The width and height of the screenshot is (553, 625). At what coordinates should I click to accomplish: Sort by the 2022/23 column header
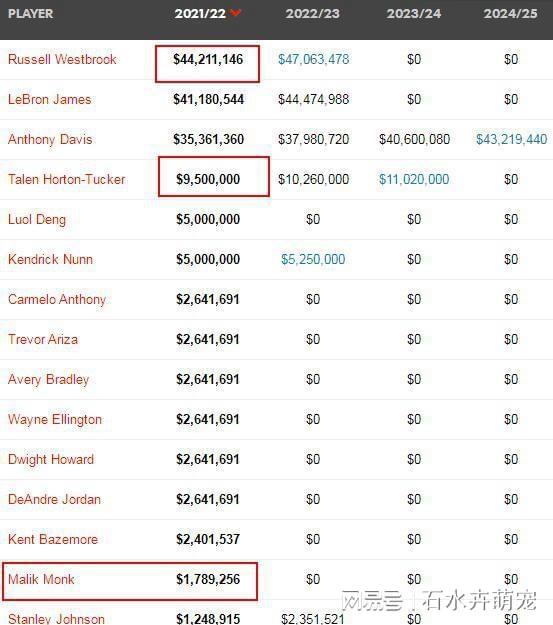pos(313,14)
